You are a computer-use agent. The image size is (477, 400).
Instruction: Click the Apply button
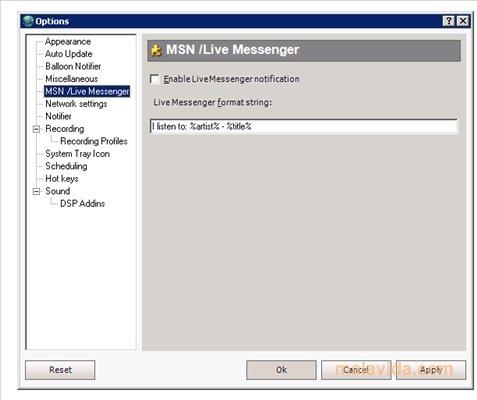pyautogui.click(x=431, y=370)
